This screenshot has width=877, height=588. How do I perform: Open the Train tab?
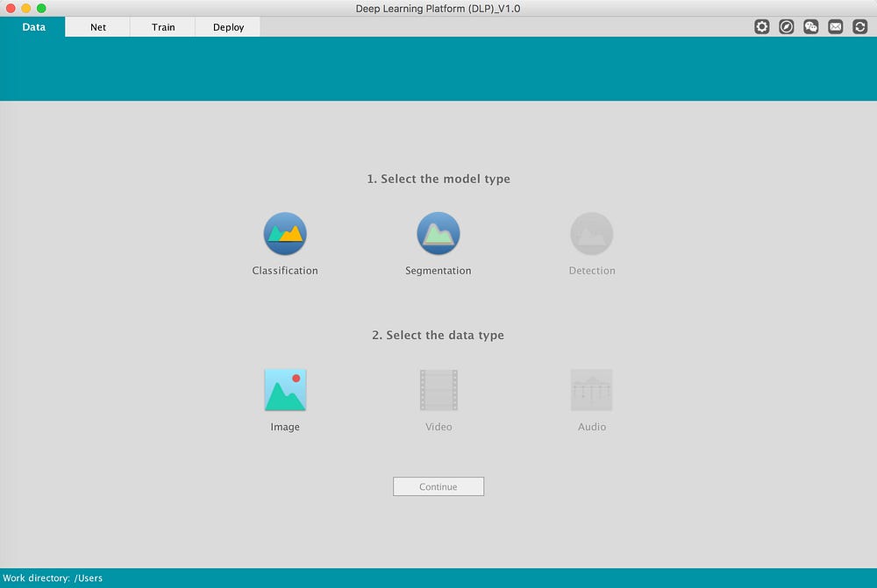[x=163, y=27]
